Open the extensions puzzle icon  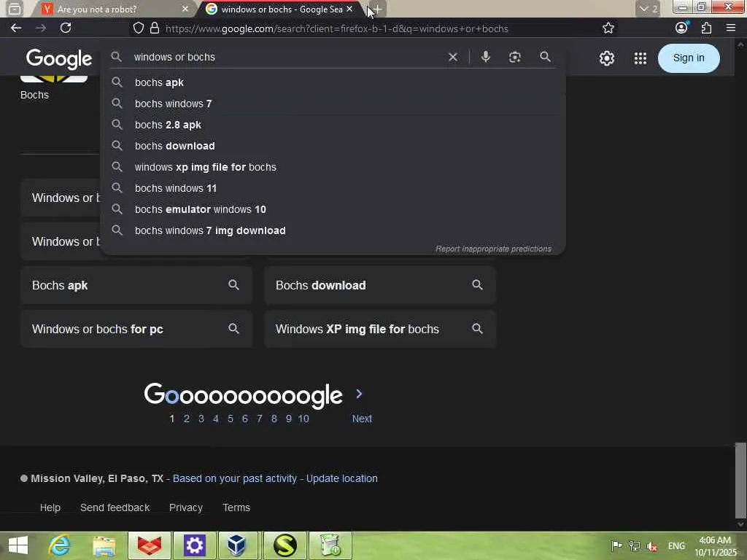(x=706, y=28)
